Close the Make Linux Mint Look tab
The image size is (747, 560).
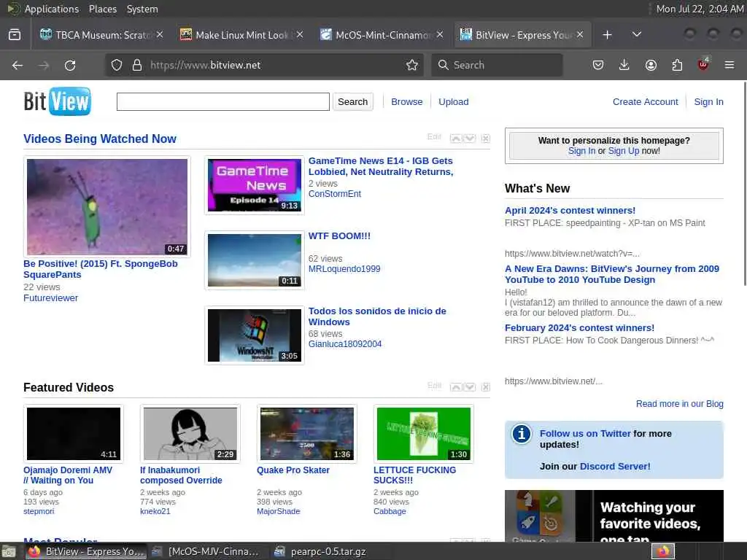300,35
